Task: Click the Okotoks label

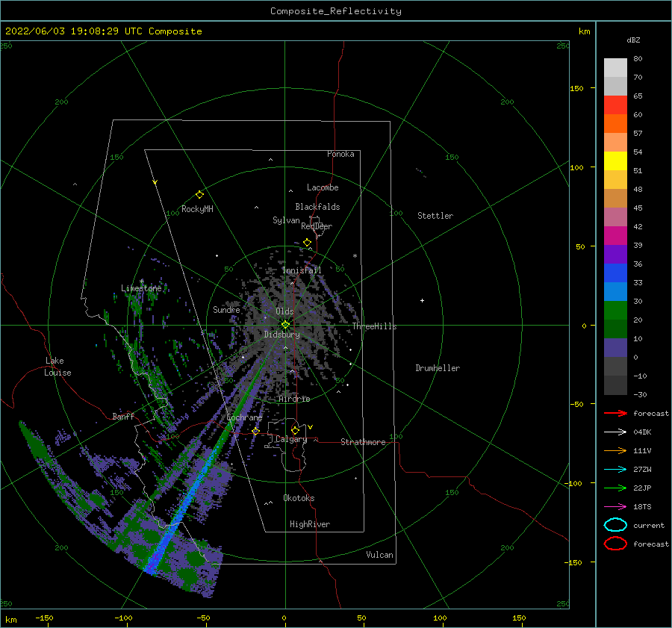Action: point(299,498)
